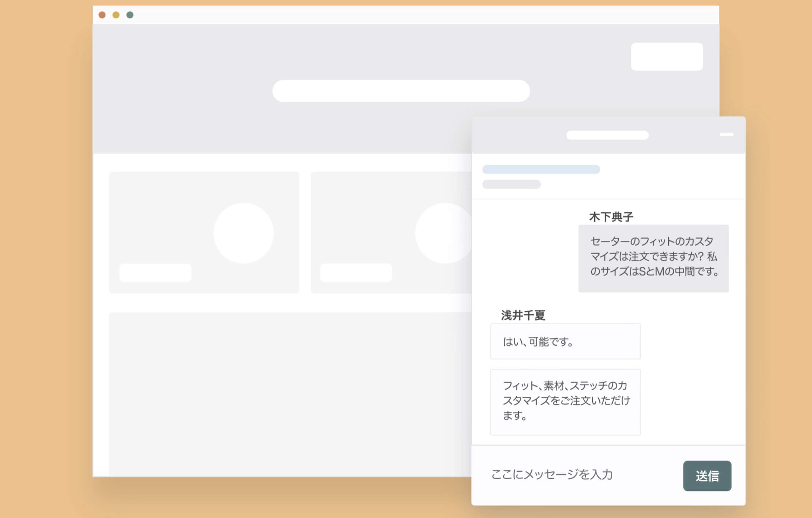
Task: Click the yellow window minimize dot
Action: click(116, 15)
